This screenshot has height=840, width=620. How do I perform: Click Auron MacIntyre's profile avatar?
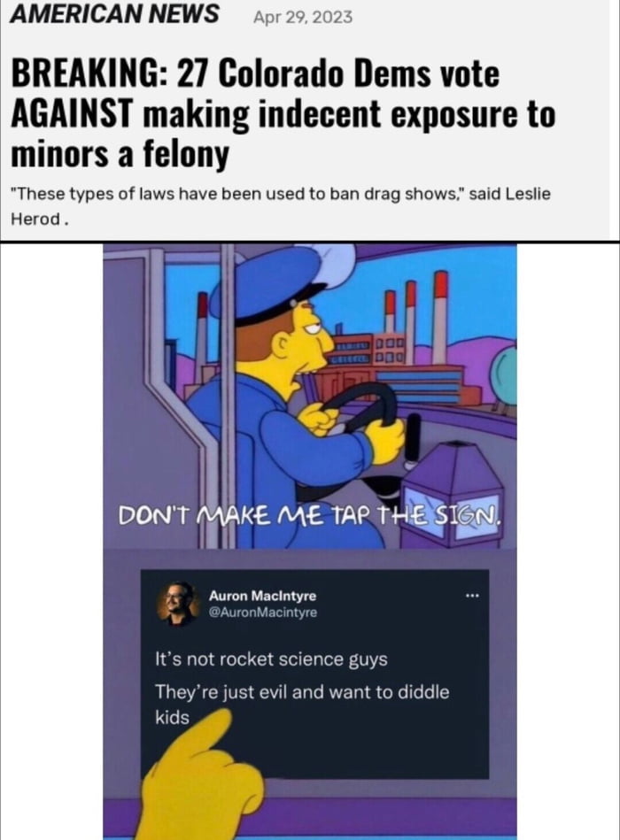click(177, 603)
